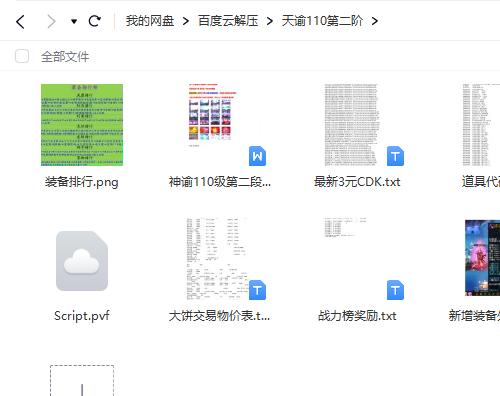Select the 天谕110第二阶 breadcrumb item
This screenshot has width=500, height=396.
click(322, 21)
